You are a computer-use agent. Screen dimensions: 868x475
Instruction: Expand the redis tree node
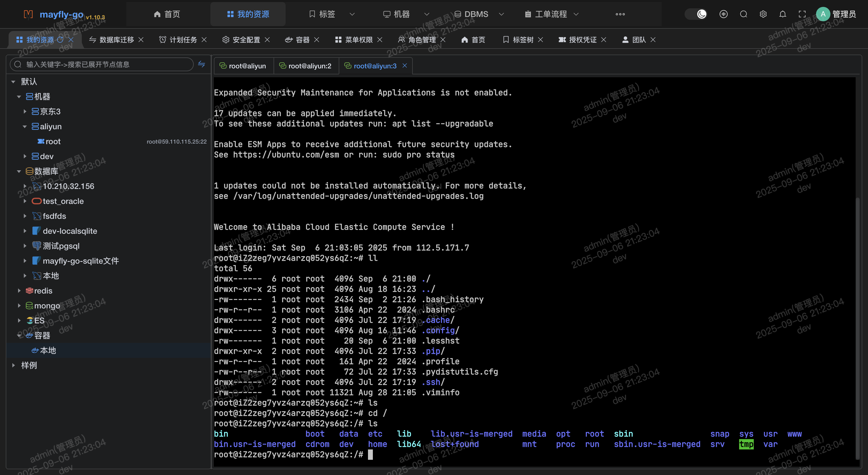click(19, 291)
